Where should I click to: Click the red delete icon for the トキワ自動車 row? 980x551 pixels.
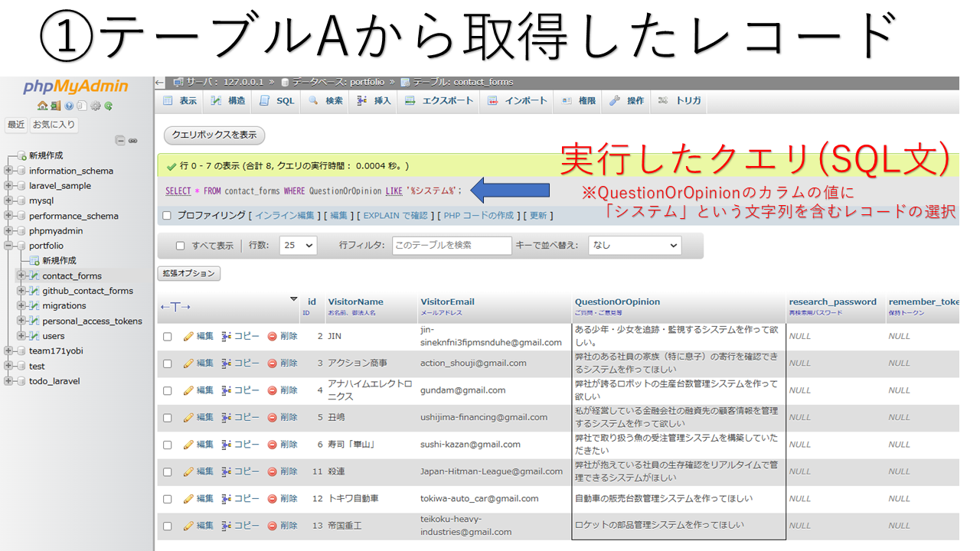tap(272, 498)
